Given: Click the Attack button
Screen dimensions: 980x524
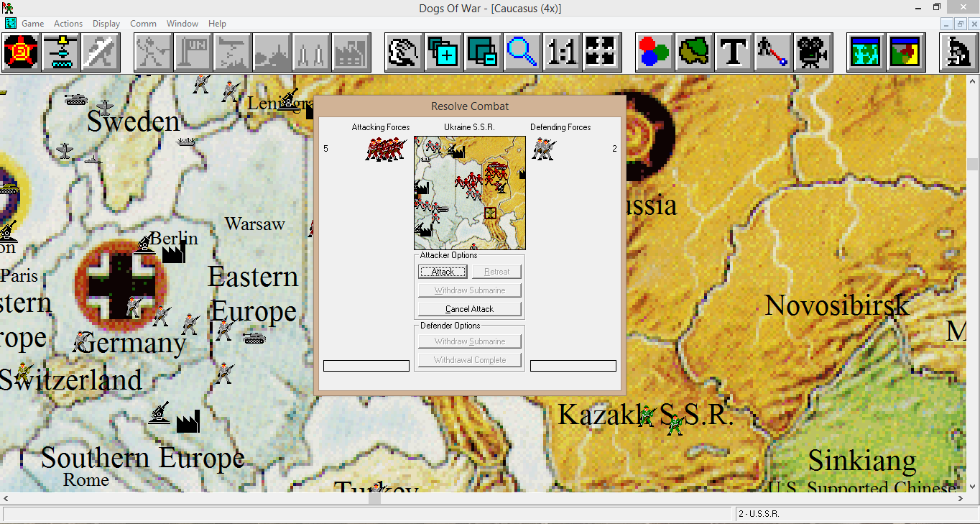Looking at the screenshot, I should click(443, 272).
